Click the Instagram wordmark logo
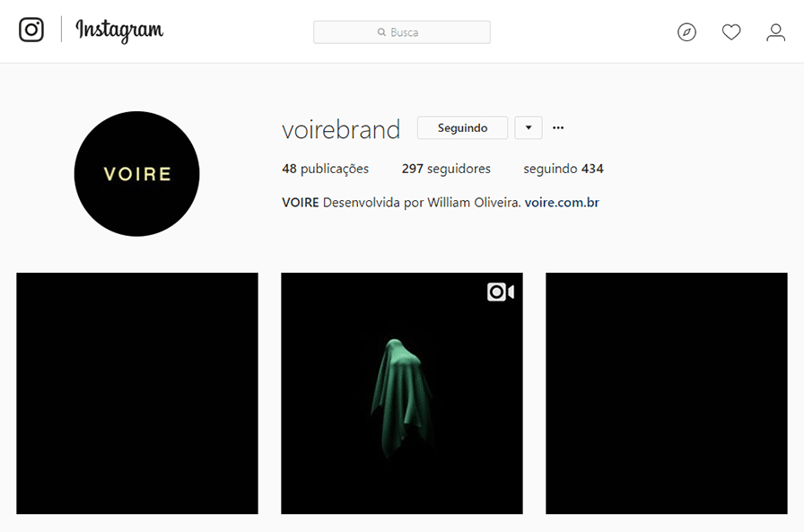The width and height of the screenshot is (804, 532). pyautogui.click(x=119, y=31)
